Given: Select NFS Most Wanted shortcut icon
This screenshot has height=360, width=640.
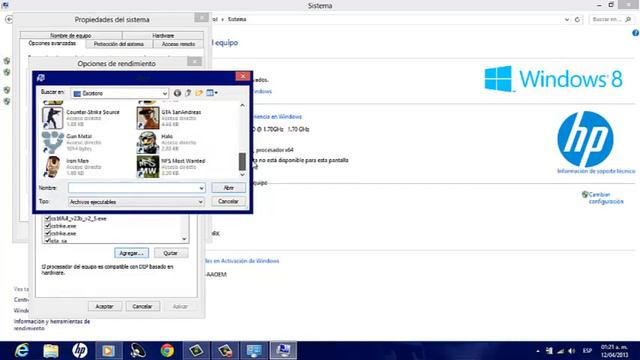Looking at the screenshot, I should pos(148,167).
